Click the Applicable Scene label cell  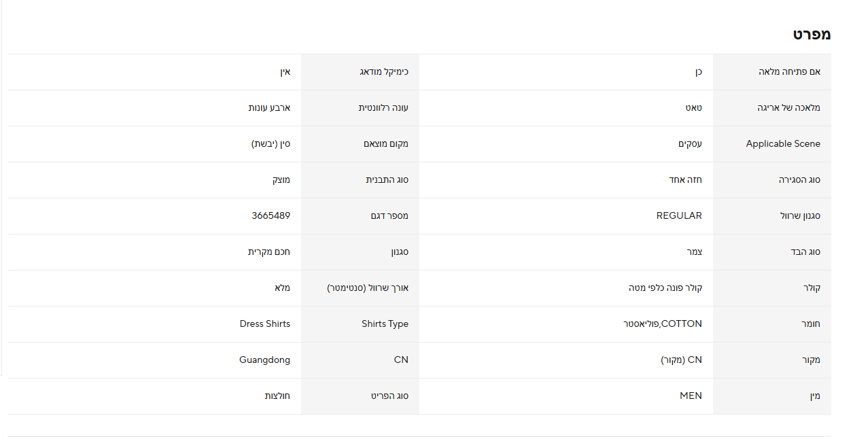[782, 144]
